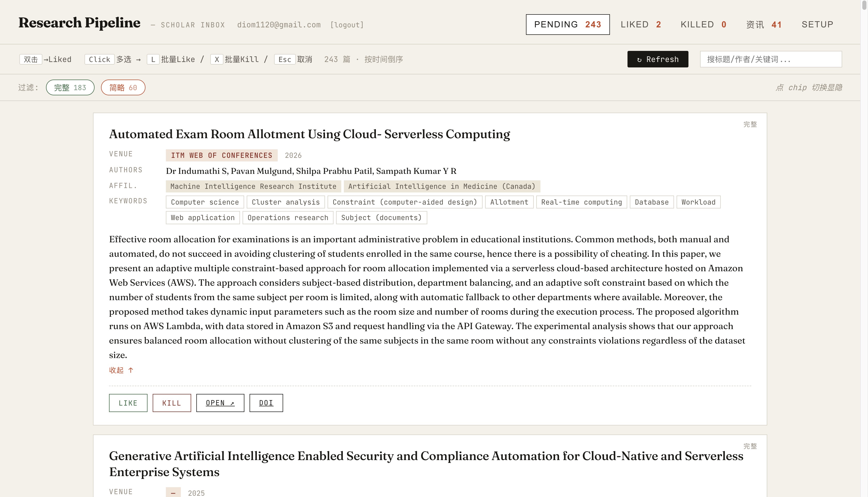This screenshot has width=868, height=497.
Task: Like the Exam Room Allotment paper
Action: (128, 403)
